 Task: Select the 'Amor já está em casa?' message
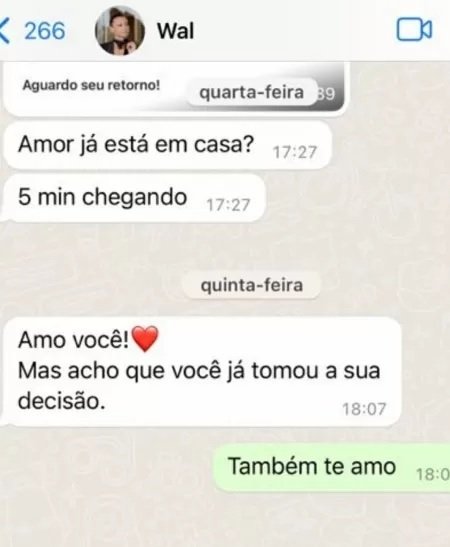[x=167, y=145]
